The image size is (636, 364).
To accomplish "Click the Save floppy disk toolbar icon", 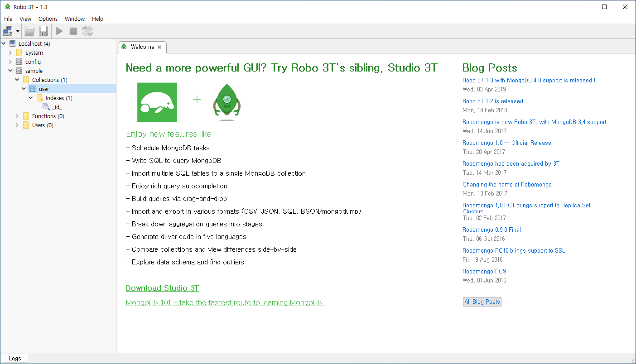I will 43,31.
